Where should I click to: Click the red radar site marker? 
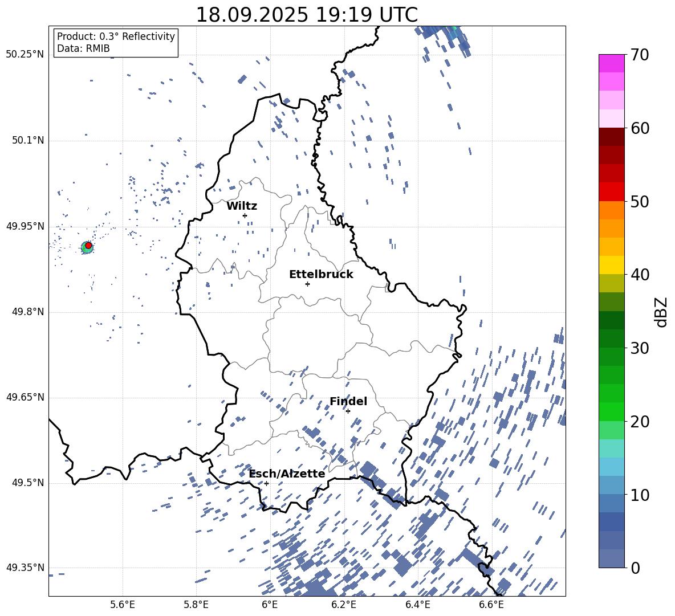click(88, 246)
